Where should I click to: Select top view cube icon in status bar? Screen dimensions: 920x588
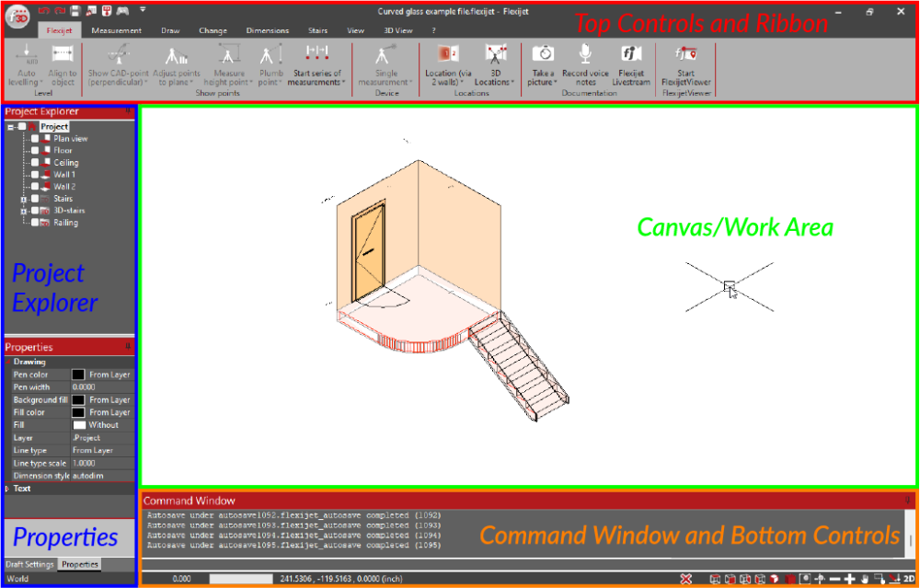pos(715,579)
